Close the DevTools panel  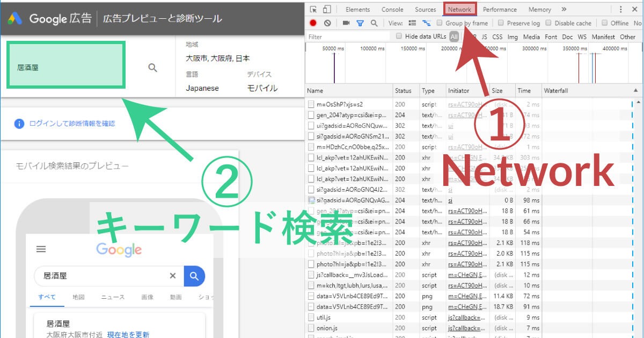pyautogui.click(x=635, y=9)
